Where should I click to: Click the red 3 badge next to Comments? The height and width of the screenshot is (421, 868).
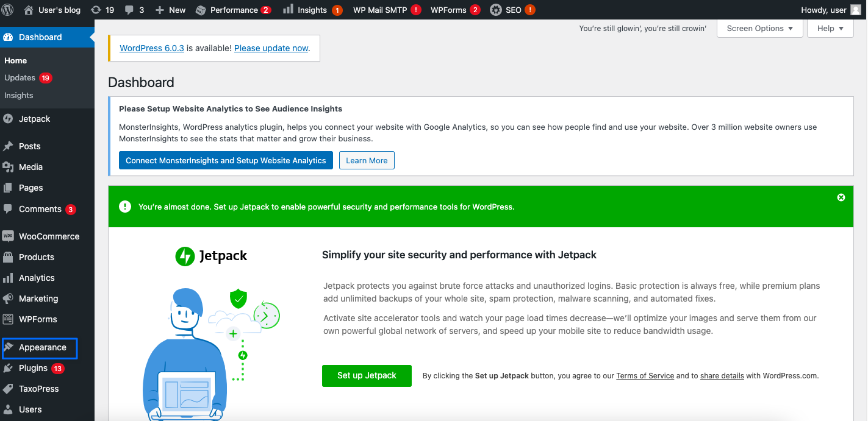tap(71, 210)
